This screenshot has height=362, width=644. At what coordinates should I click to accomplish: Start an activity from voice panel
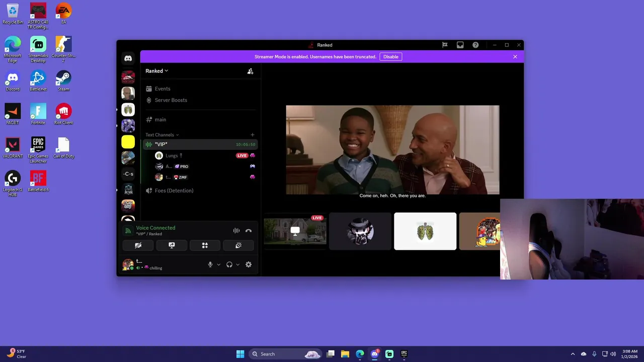click(x=205, y=245)
